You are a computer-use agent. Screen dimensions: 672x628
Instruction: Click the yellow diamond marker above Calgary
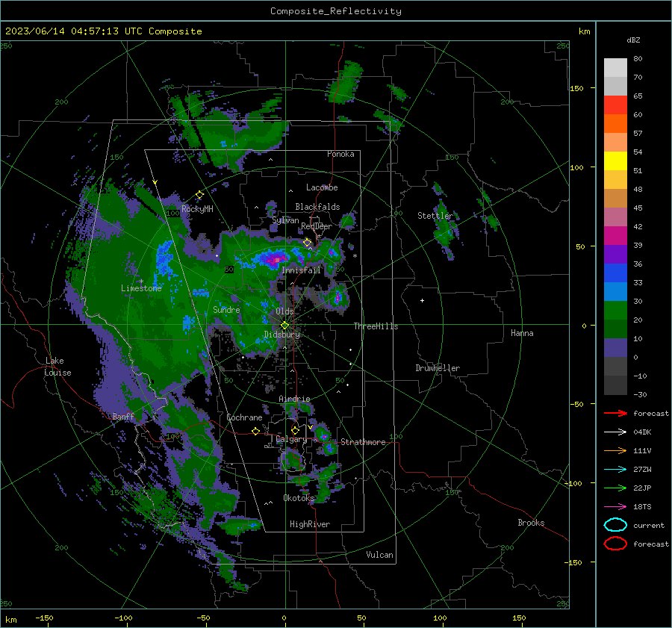(x=295, y=430)
